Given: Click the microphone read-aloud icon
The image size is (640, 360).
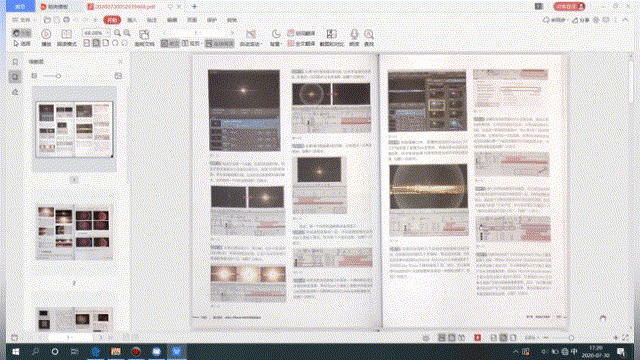Looking at the screenshot, I should (354, 34).
